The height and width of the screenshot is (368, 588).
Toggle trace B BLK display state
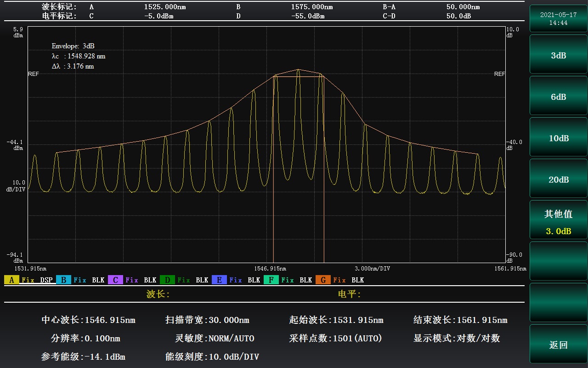[x=98, y=280]
